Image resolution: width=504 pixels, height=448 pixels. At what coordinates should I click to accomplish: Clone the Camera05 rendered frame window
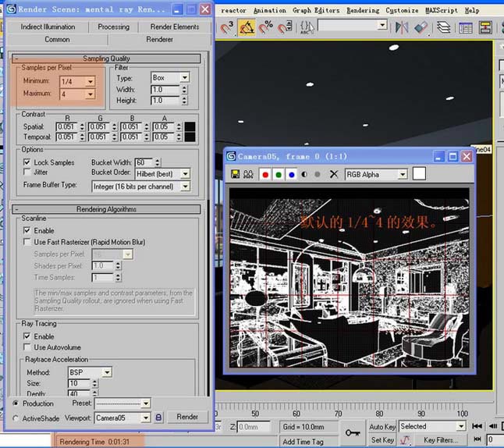coord(248,174)
